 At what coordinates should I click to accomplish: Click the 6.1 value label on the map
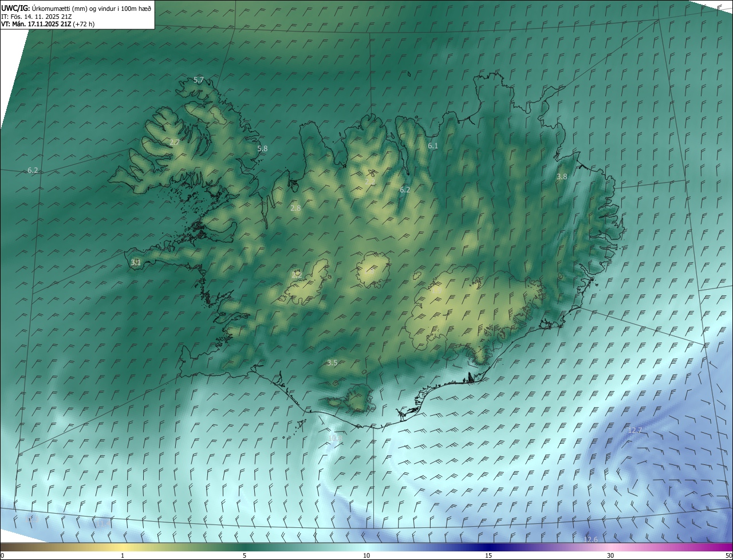(433, 146)
